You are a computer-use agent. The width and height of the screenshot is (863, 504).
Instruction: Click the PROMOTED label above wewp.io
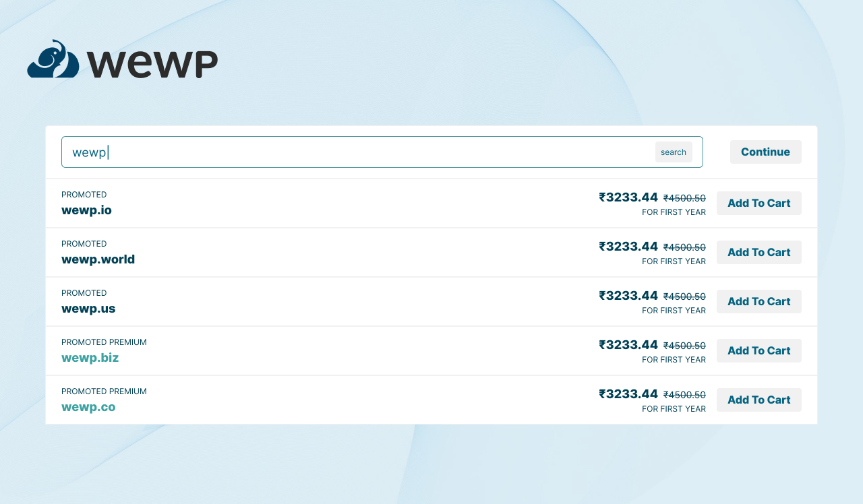point(84,194)
